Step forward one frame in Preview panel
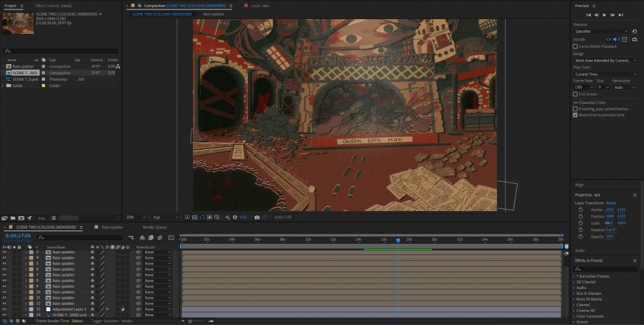The image size is (644, 325). (613, 15)
